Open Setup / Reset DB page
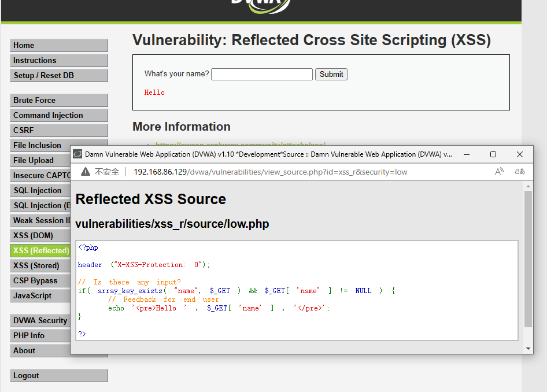This screenshot has width=547, height=392. 59,75
